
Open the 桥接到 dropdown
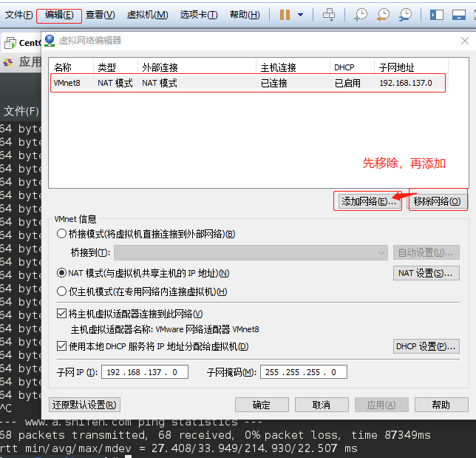click(251, 252)
